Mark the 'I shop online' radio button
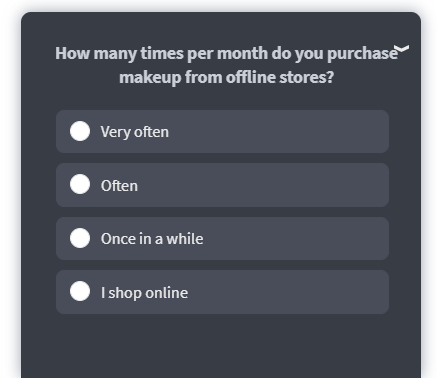This screenshot has height=387, width=437. pos(80,291)
